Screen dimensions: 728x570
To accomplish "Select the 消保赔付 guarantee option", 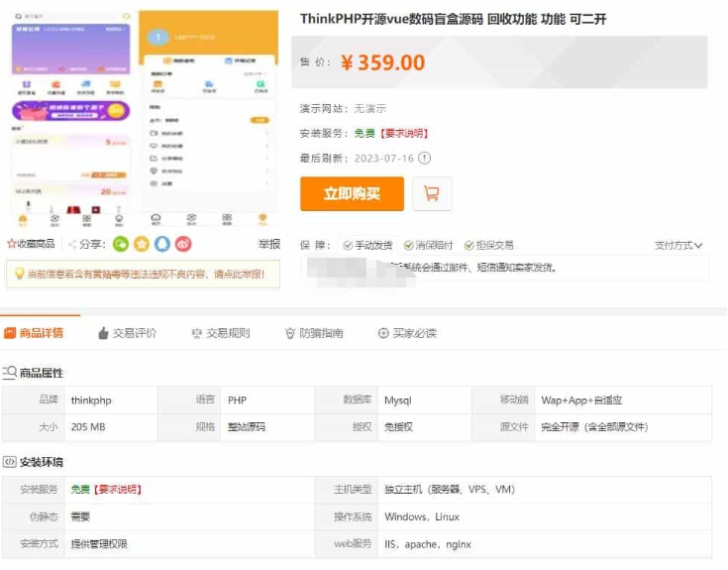I will pos(428,245).
